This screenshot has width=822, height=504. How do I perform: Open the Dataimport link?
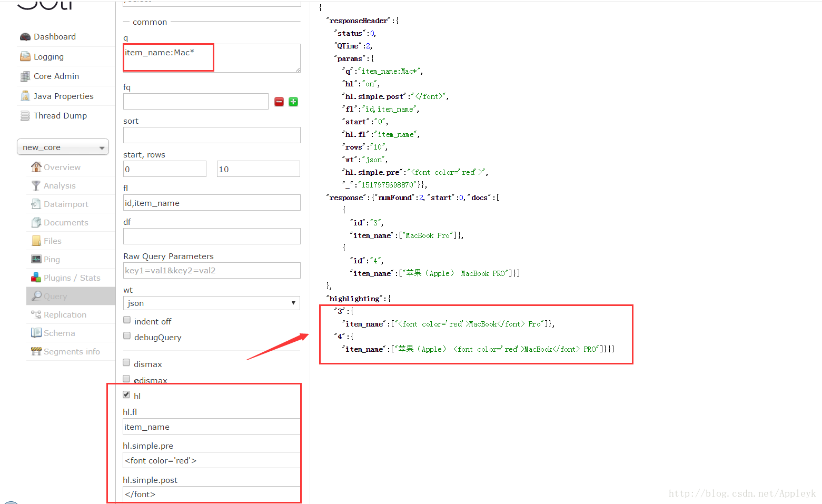click(x=66, y=204)
